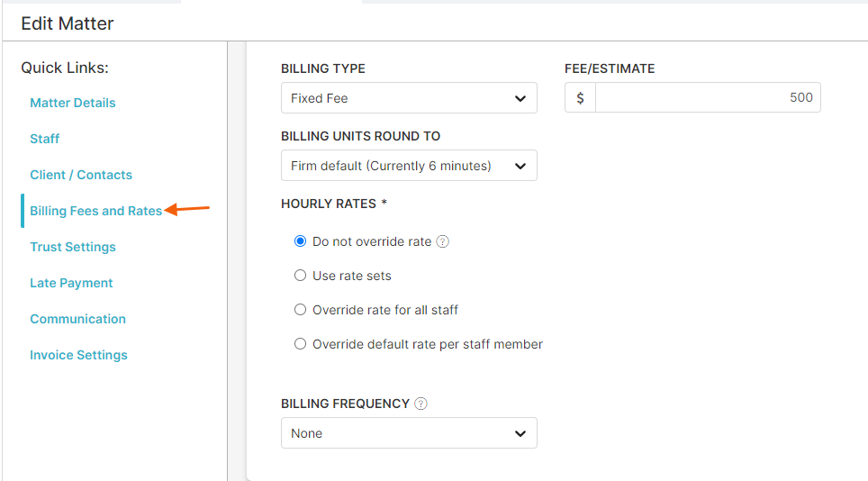Image resolution: width=868 pixels, height=481 pixels.
Task: Select Override default rate per staff member
Action: pyautogui.click(x=300, y=344)
